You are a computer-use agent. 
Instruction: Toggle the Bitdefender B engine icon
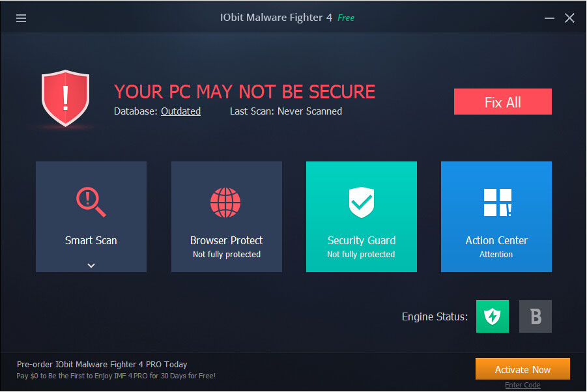536,316
